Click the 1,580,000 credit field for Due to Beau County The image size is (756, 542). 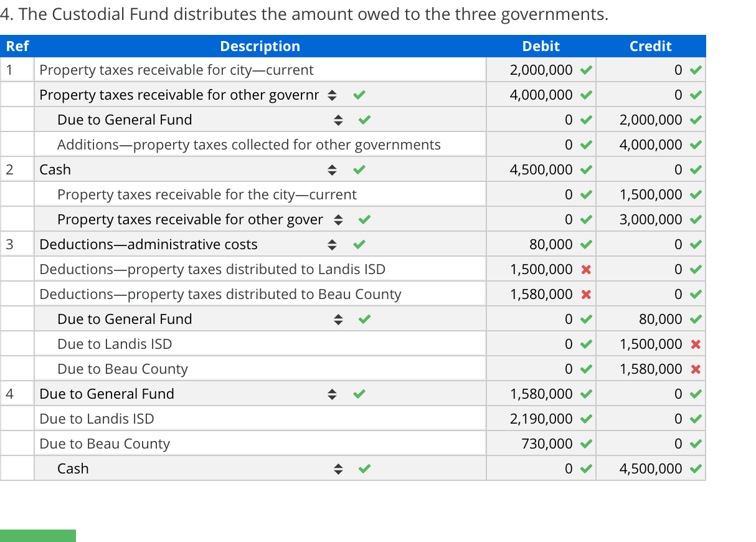tap(651, 369)
